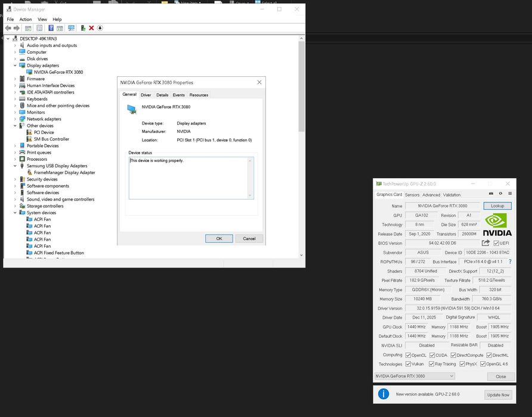Click the black down-arrow disable device toolbar icon
The width and height of the screenshot is (532, 417).
[x=100, y=28]
